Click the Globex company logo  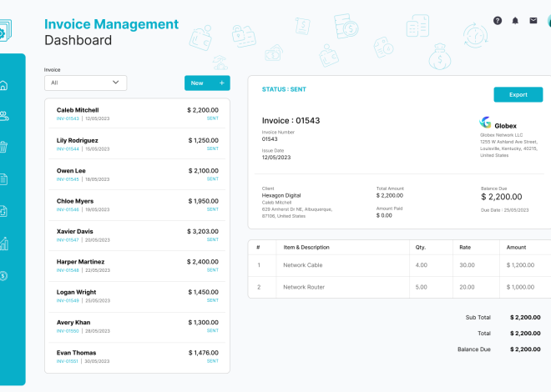click(485, 123)
